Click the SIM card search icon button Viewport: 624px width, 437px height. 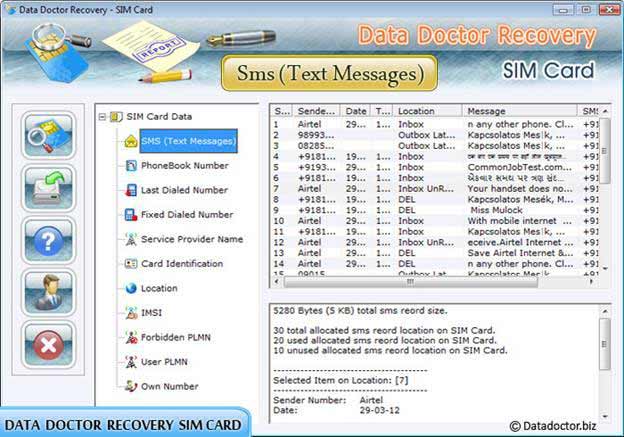(x=48, y=135)
